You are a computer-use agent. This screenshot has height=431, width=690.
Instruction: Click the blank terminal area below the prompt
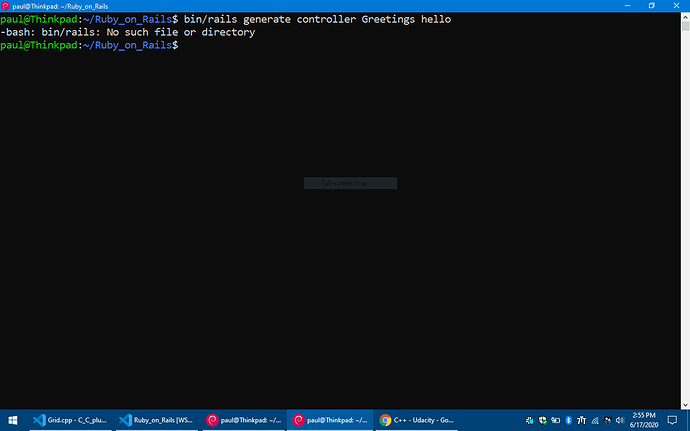tap(345, 280)
